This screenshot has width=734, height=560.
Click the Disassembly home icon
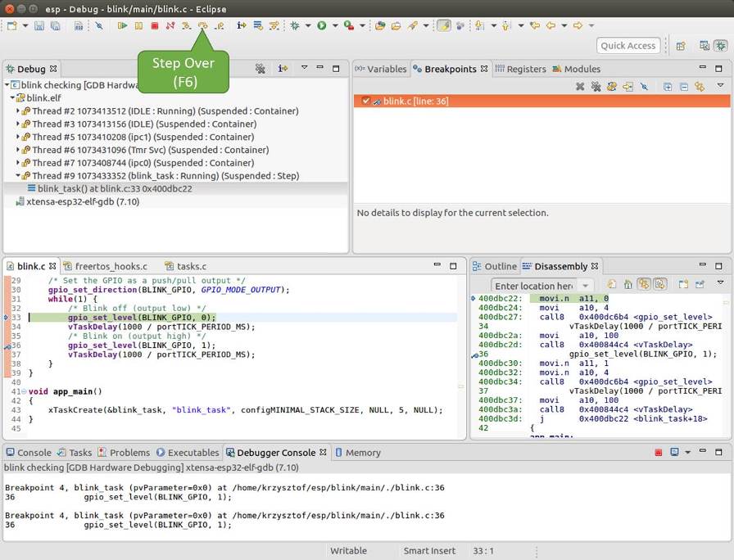coord(628,284)
